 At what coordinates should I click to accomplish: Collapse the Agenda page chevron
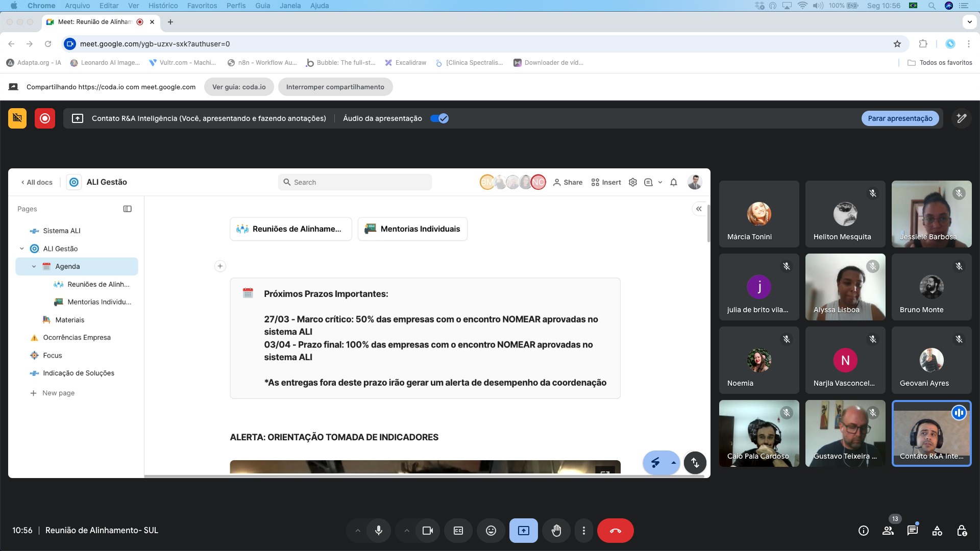coord(34,266)
